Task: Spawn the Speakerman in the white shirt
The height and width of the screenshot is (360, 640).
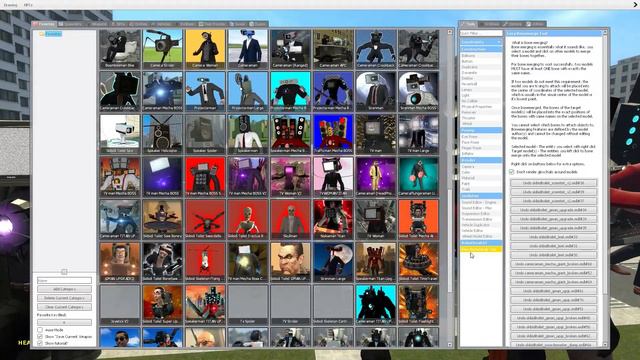Action: [x=248, y=134]
